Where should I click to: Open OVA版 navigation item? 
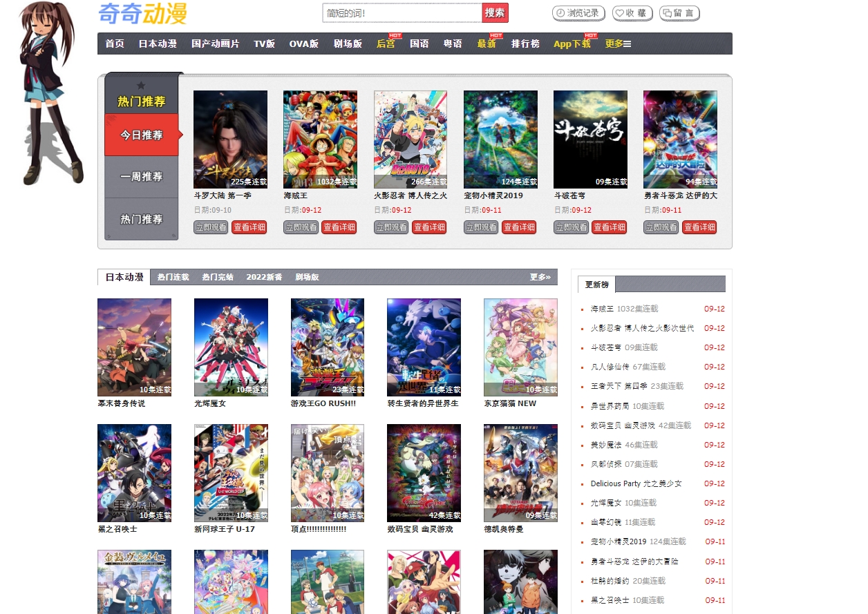304,44
